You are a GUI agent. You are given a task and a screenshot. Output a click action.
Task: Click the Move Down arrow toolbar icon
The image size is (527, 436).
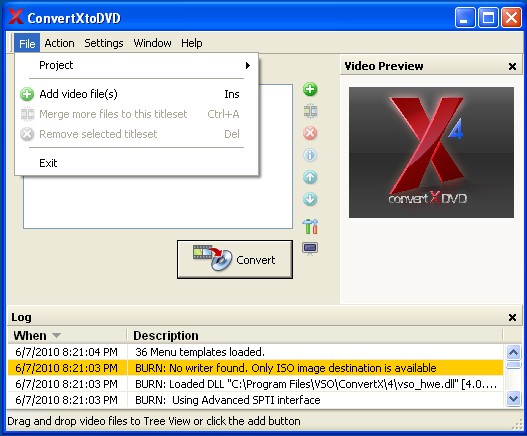[310, 199]
